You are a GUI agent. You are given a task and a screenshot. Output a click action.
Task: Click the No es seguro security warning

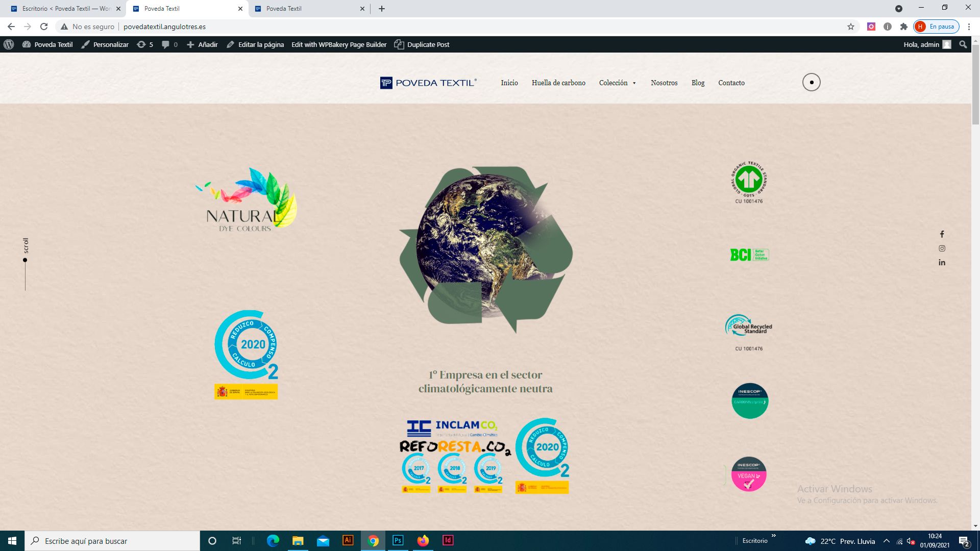click(x=87, y=27)
